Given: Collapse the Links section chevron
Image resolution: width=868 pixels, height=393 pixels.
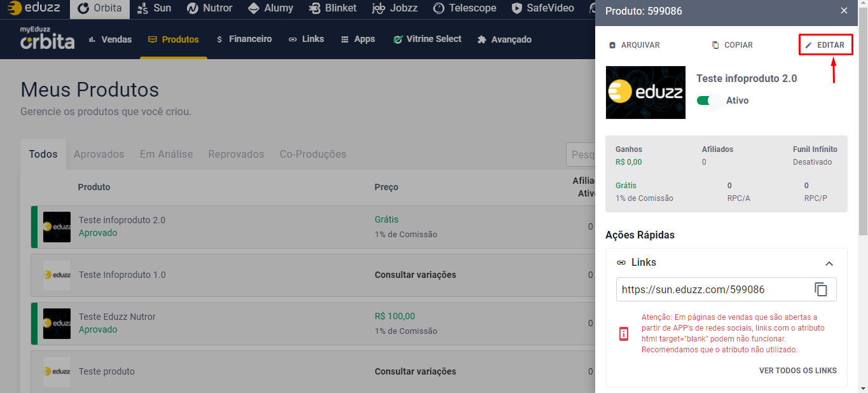Looking at the screenshot, I should point(829,263).
